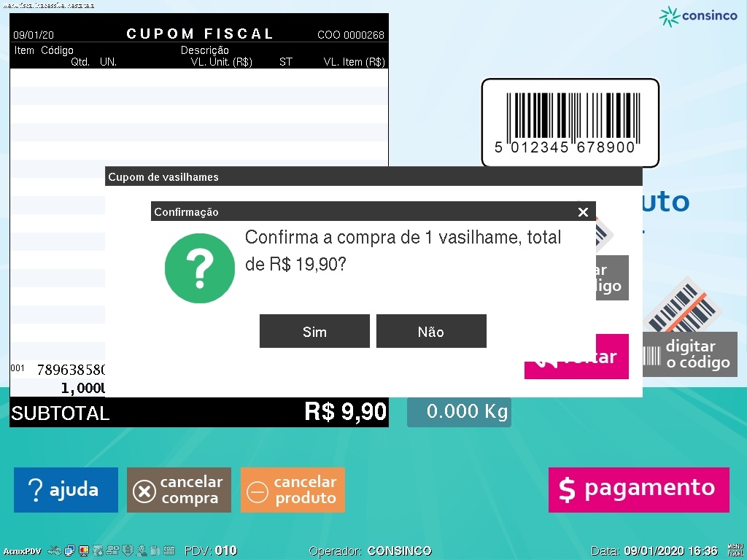Decline with the Não button

click(431, 331)
